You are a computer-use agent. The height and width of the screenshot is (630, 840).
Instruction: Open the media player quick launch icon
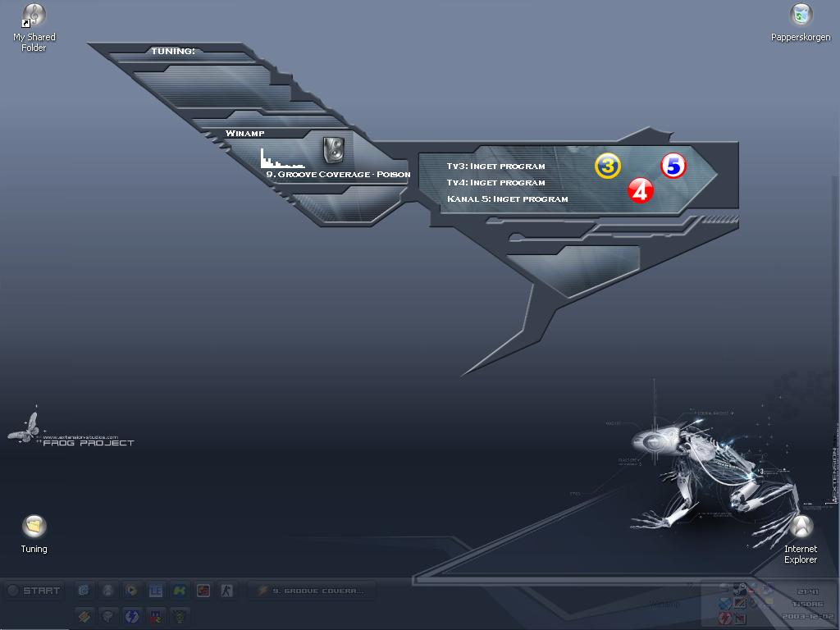click(x=131, y=591)
